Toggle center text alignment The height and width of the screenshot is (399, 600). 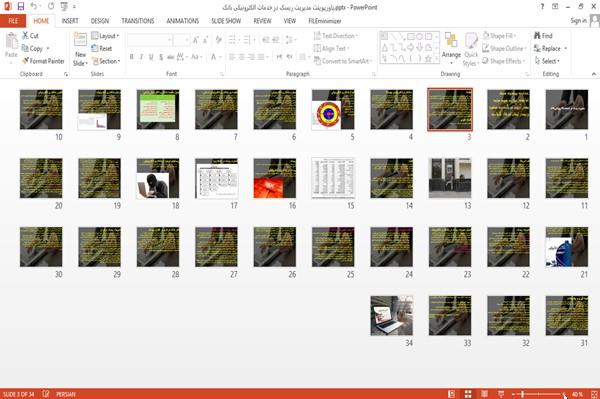pyautogui.click(x=241, y=57)
